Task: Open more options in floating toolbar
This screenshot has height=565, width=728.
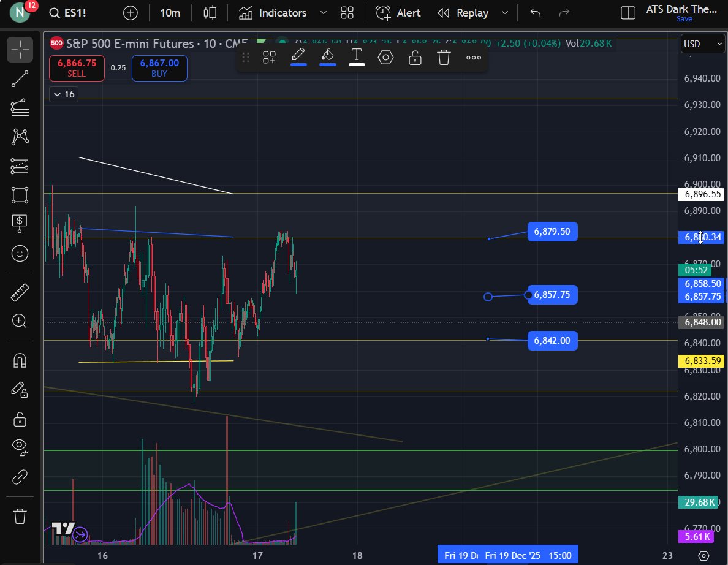Action: click(x=474, y=58)
